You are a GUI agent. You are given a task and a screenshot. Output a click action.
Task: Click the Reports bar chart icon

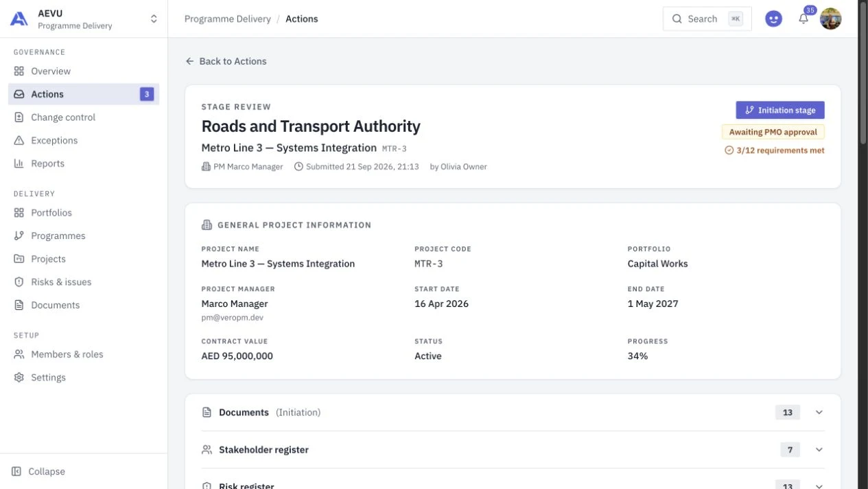pyautogui.click(x=19, y=163)
